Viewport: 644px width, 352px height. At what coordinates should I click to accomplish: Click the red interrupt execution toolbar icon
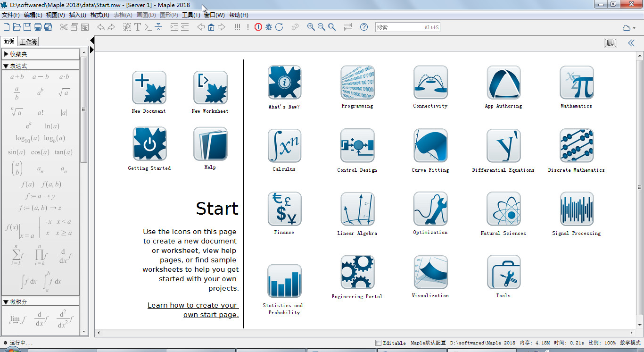(x=258, y=27)
